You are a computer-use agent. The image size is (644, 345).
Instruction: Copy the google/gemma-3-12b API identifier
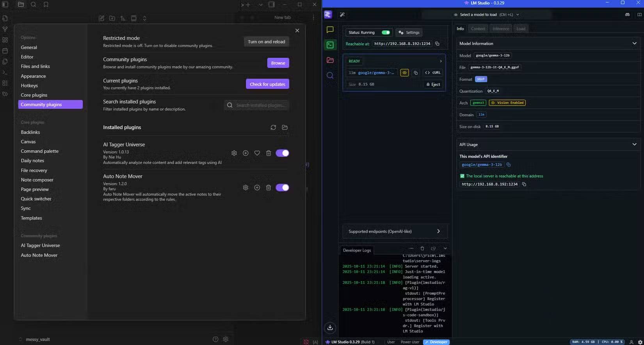(x=509, y=165)
